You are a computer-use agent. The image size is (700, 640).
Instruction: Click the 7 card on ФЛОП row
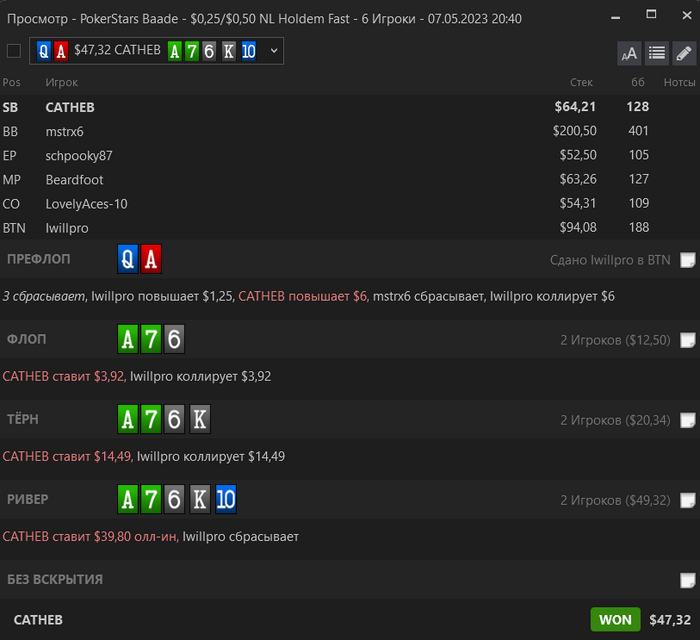151,339
